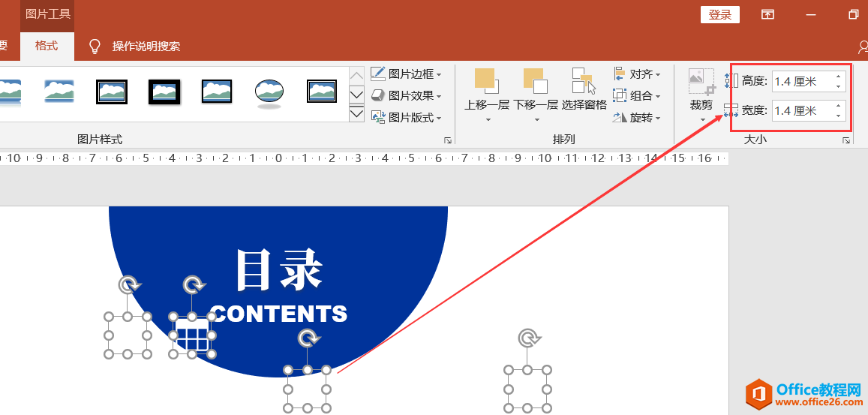Image resolution: width=868 pixels, height=415 pixels.
Task: Apply the simple black frame style before the oval
Action: tap(217, 92)
